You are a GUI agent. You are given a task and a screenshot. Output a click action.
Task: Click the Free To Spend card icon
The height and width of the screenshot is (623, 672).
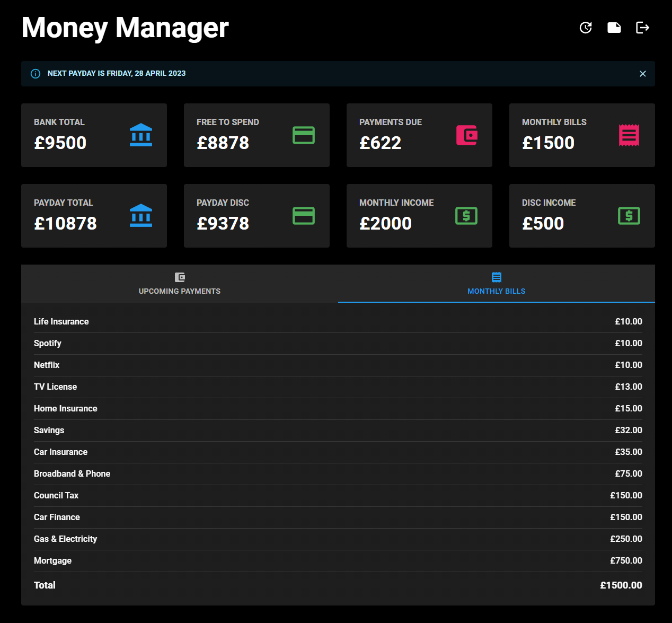click(304, 135)
